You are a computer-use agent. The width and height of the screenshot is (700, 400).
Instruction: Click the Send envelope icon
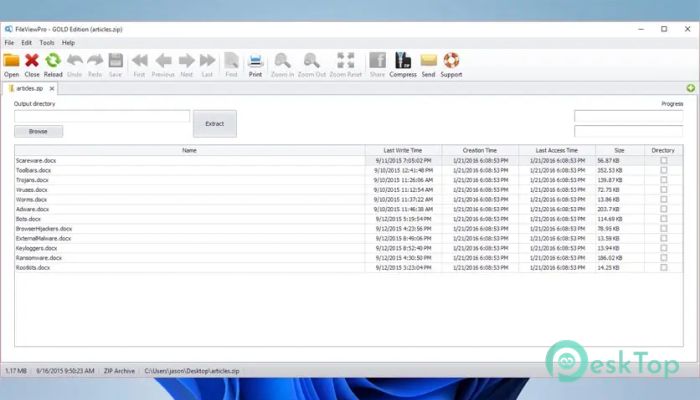click(428, 60)
